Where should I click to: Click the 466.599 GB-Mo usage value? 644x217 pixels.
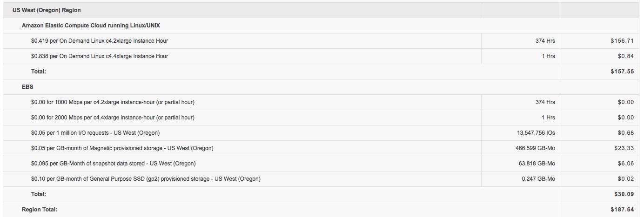click(x=532, y=148)
